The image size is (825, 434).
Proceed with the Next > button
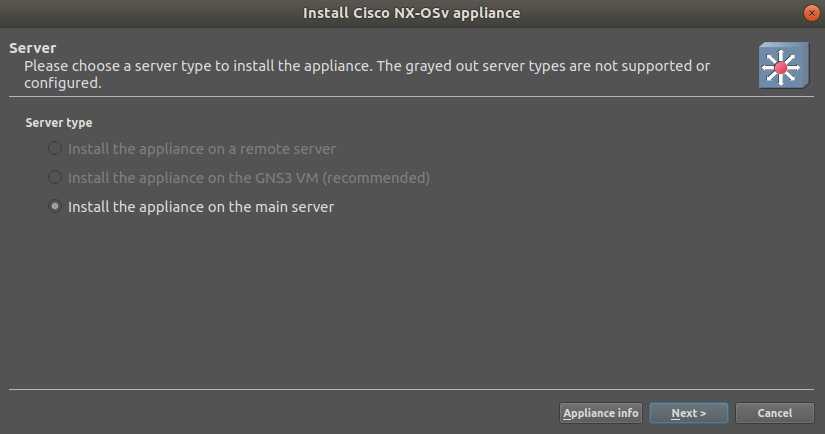tap(689, 413)
